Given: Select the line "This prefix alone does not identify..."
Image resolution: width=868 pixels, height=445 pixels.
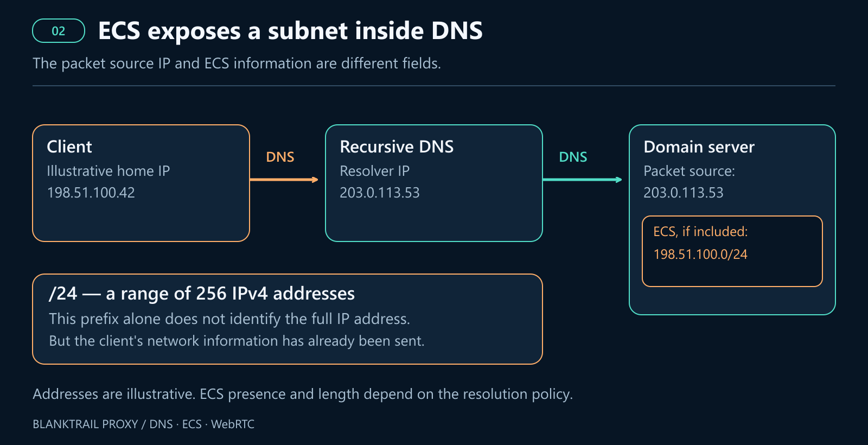Looking at the screenshot, I should pos(229,319).
